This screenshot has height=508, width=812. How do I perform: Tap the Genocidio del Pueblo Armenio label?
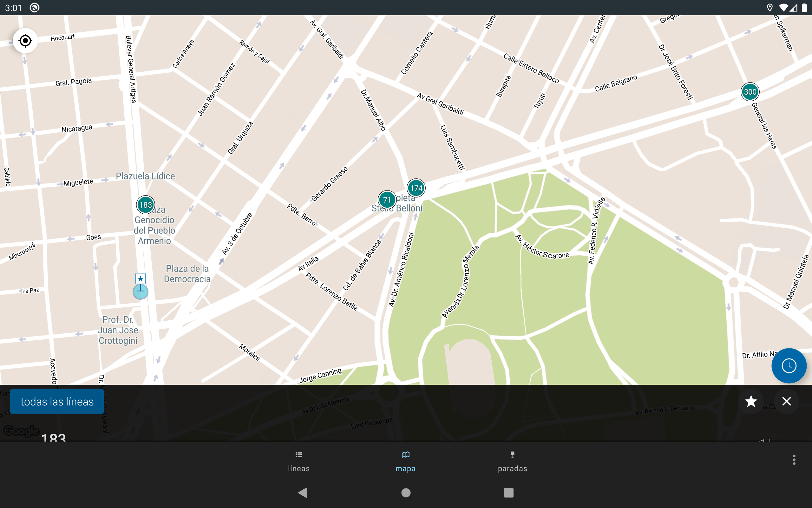(154, 231)
